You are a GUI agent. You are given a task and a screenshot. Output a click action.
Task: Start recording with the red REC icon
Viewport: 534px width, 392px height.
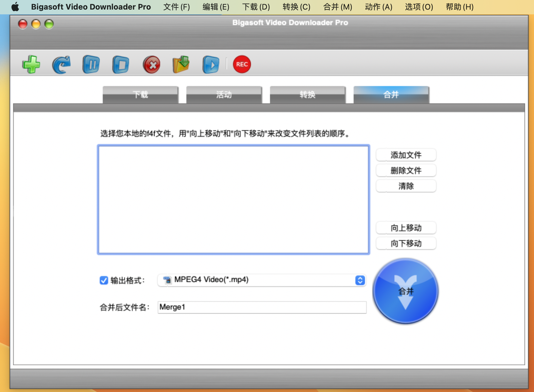242,64
